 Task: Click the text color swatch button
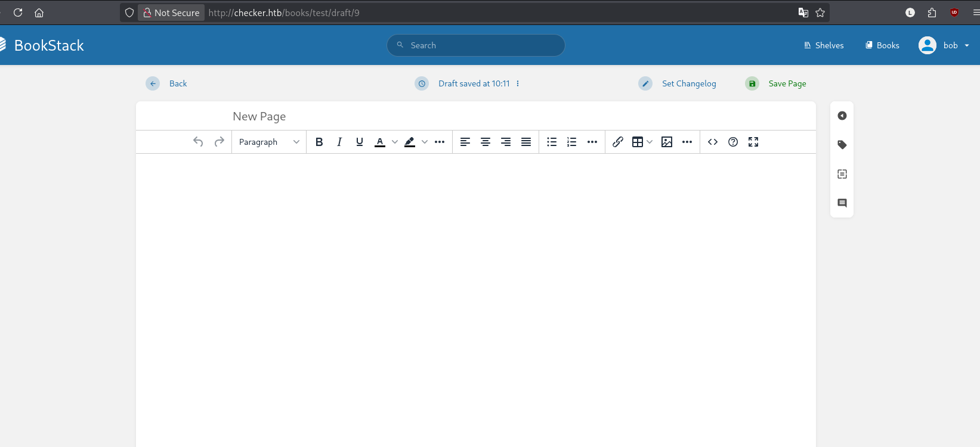[x=380, y=142]
